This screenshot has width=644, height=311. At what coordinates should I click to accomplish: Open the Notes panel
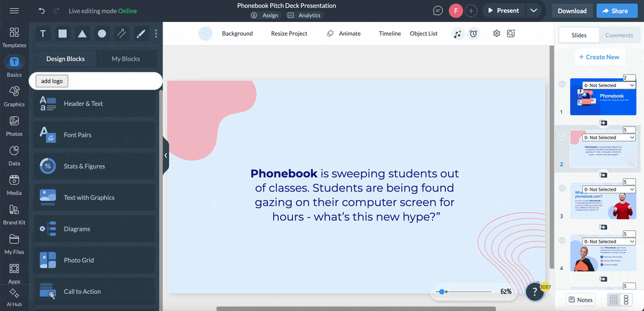[x=580, y=299]
